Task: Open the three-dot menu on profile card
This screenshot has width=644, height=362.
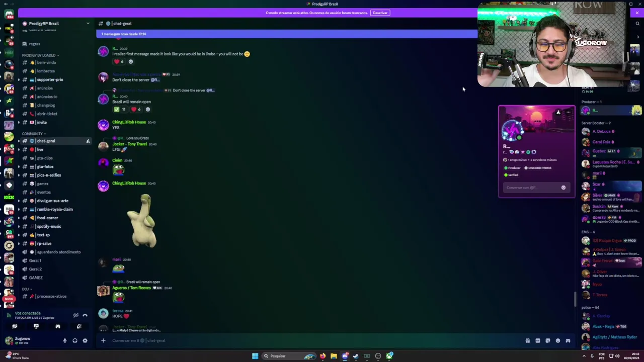Action: click(x=569, y=112)
